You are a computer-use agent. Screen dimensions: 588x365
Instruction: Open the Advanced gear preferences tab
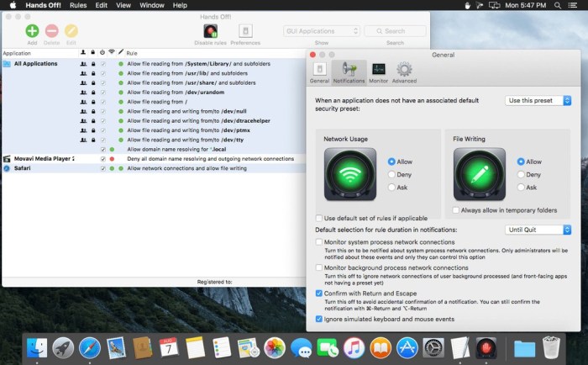pos(403,70)
